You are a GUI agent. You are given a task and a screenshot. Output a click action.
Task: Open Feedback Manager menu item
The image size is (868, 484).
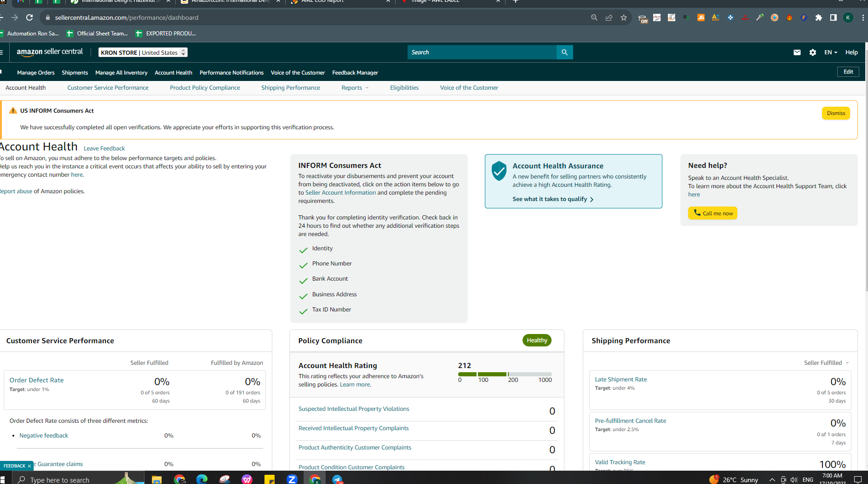(x=355, y=73)
